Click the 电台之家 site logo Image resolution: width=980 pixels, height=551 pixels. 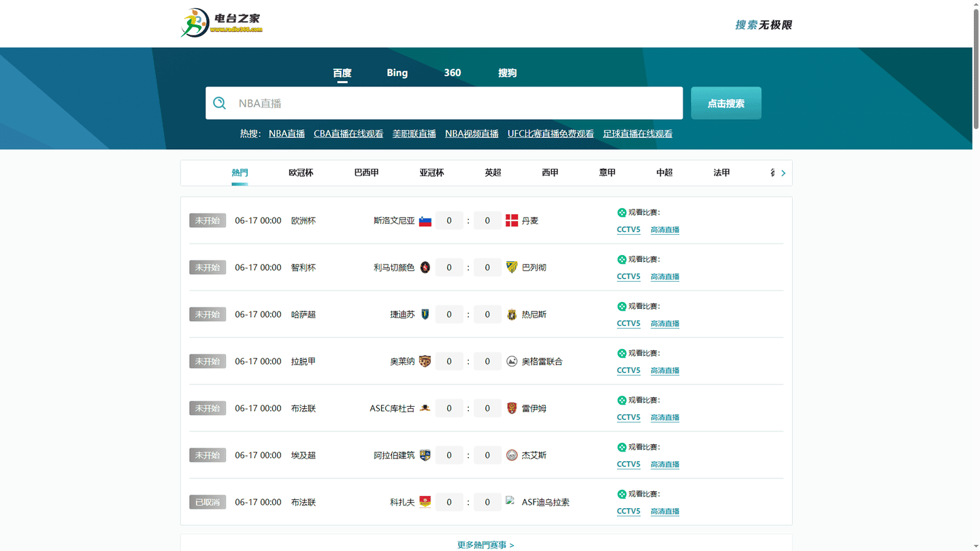[x=221, y=23]
